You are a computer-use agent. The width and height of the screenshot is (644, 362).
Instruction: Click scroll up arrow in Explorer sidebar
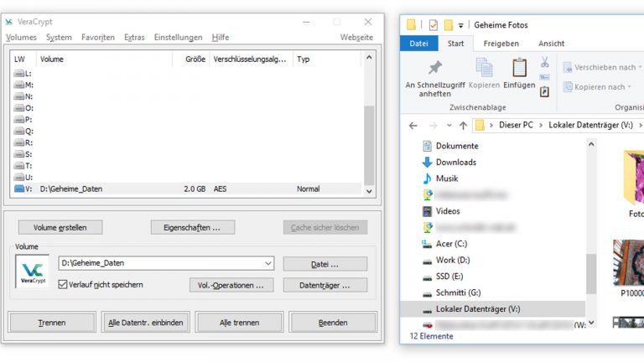(591, 144)
